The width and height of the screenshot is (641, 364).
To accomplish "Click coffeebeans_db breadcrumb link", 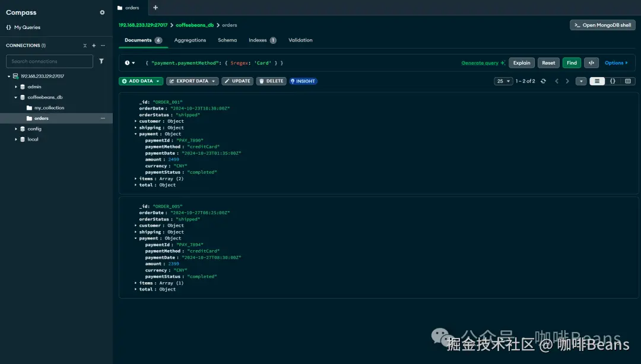I will point(195,25).
